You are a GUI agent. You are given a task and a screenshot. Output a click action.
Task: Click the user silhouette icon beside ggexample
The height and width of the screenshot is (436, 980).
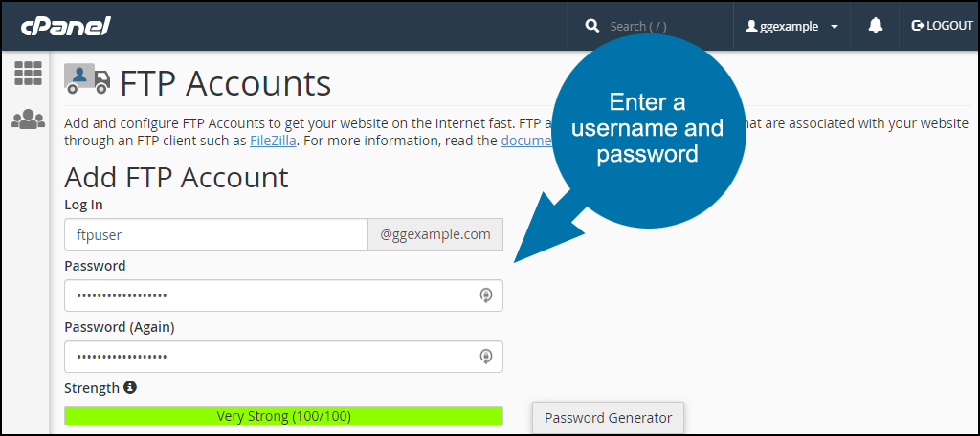pos(751,26)
